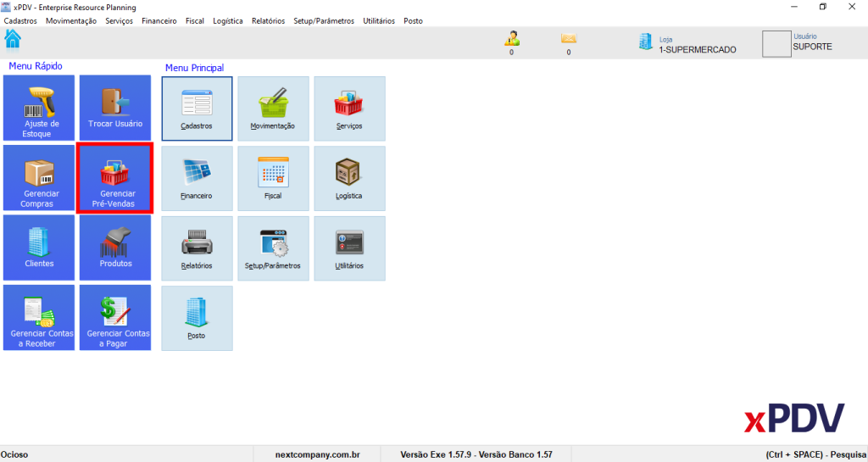Open the Serviços menu bar item
Image resolution: width=868 pixels, height=462 pixels.
pos(119,21)
